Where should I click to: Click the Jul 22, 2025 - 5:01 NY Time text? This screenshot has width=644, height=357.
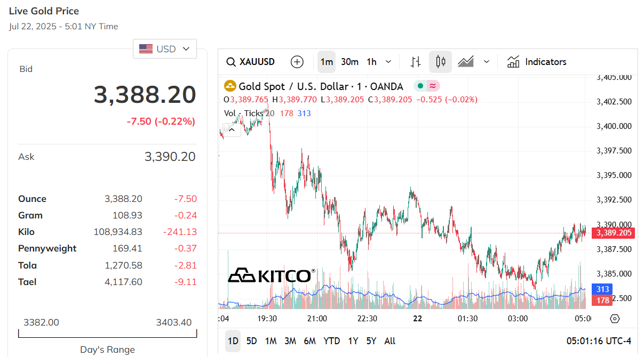click(63, 26)
